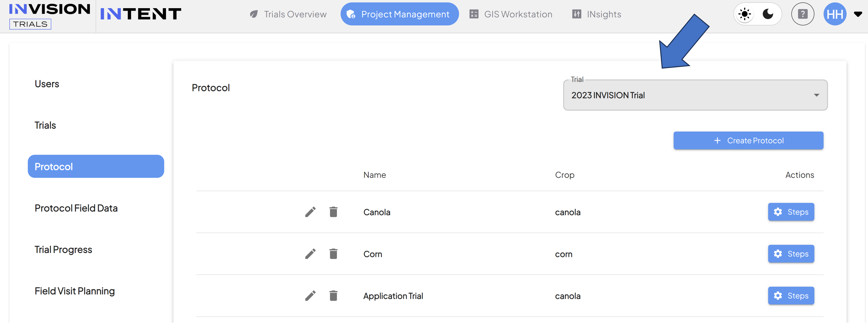
Task: Open the help question mark icon
Action: (803, 14)
